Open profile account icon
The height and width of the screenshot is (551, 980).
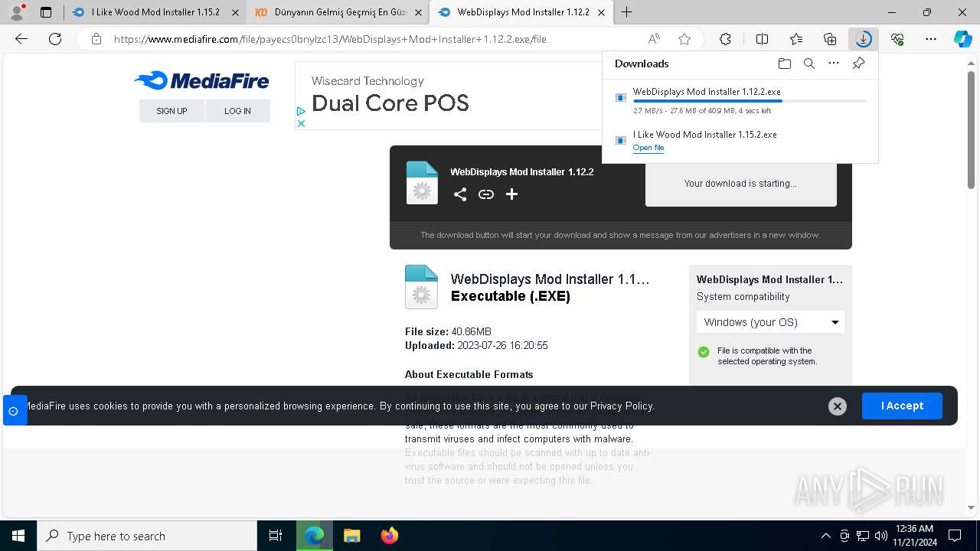pyautogui.click(x=17, y=12)
